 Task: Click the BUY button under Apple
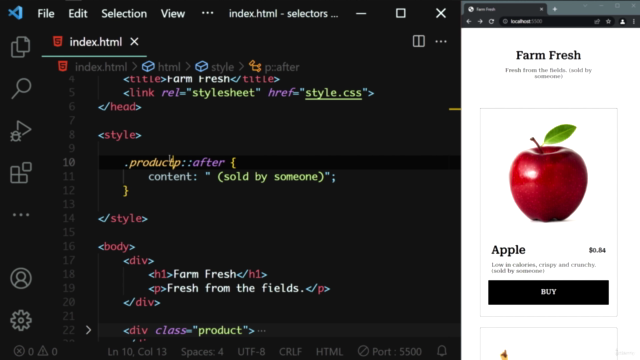(548, 292)
